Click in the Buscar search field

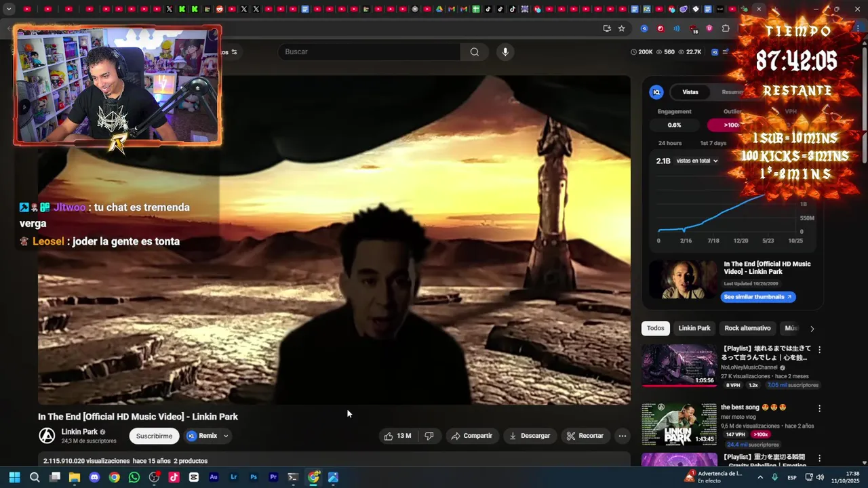(369, 52)
